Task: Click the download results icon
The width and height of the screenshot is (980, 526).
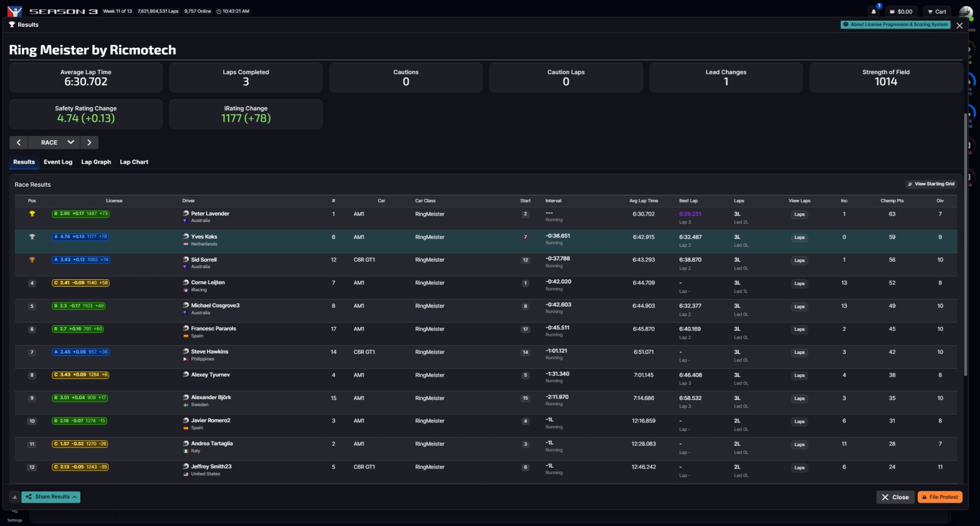Action: (x=14, y=497)
